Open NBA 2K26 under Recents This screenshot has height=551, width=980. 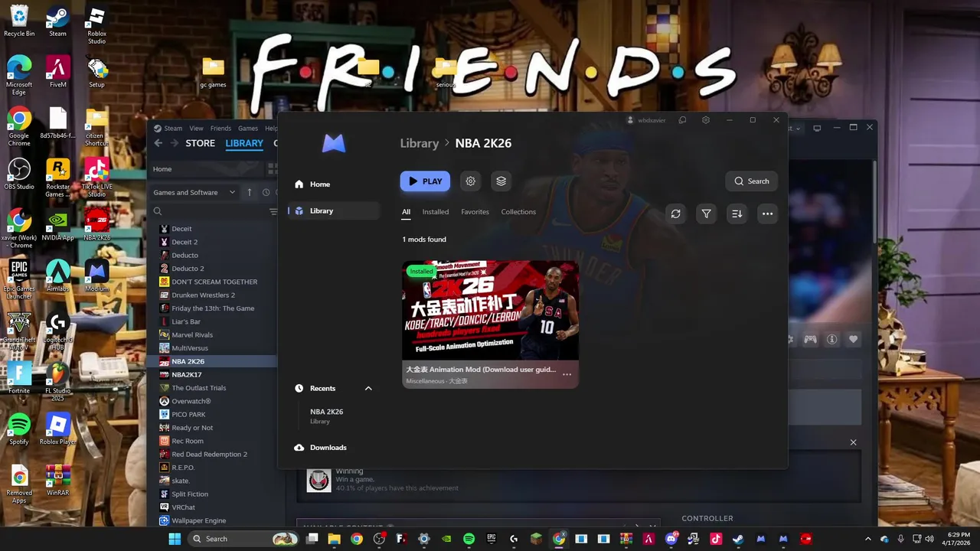327,416
